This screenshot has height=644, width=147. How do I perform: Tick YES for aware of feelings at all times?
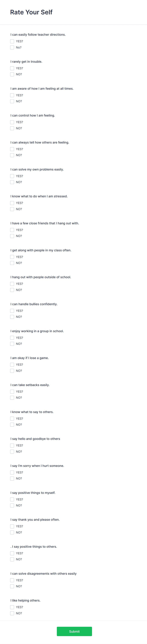(x=12, y=95)
